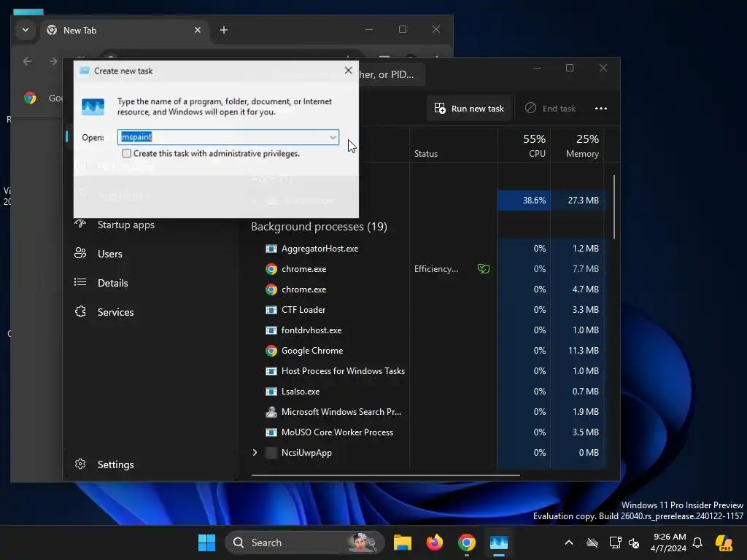The height and width of the screenshot is (560, 747).
Task: Open the dropdown arrow of the Open field
Action: 333,137
